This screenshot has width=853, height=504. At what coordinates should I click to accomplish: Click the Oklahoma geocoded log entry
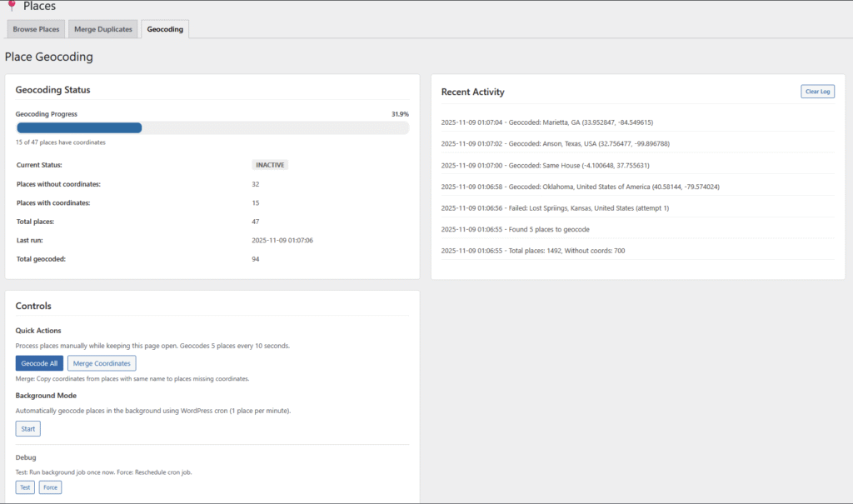580,187
